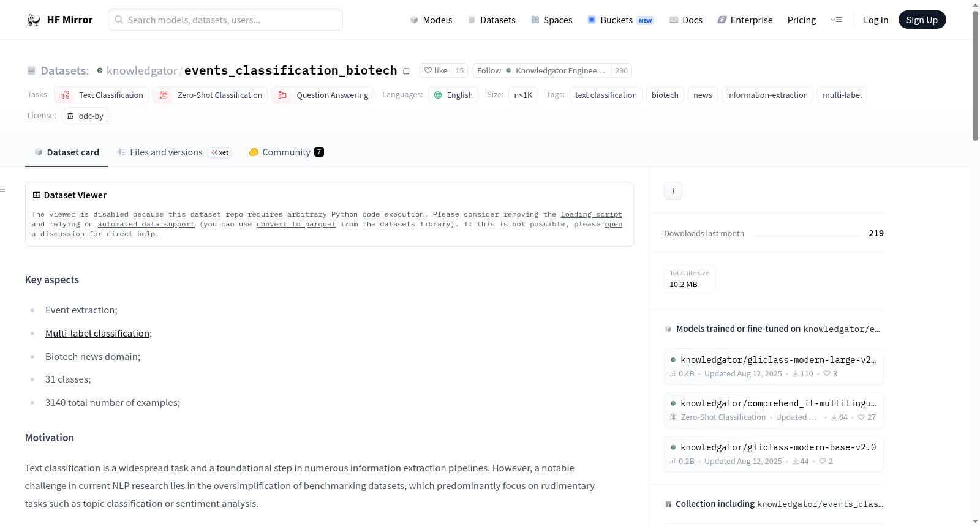The height and width of the screenshot is (527, 980).
Task: Copy dataset name with the clipboard icon
Action: coord(405,70)
